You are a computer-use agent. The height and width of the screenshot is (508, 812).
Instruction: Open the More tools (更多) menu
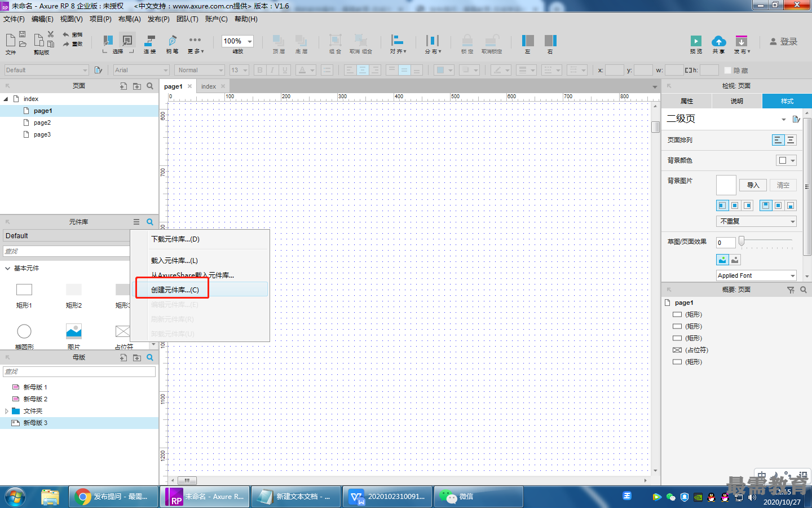click(195, 40)
